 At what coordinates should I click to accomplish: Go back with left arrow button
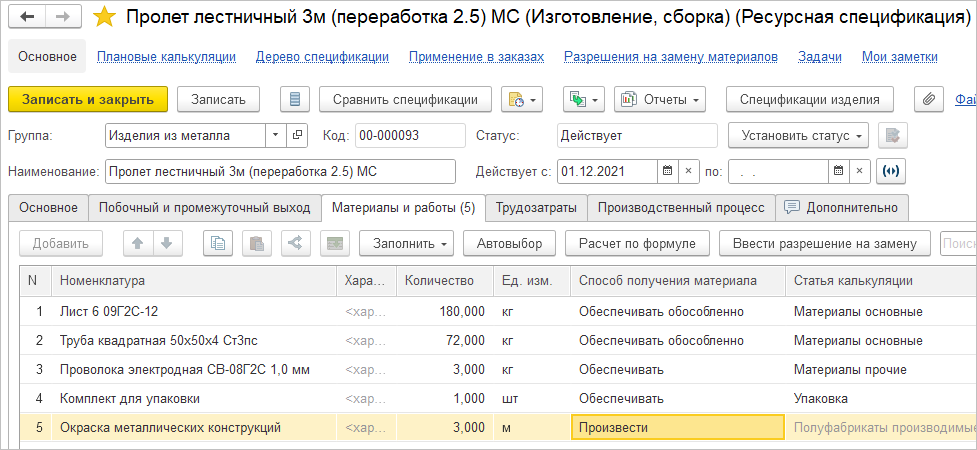click(x=28, y=17)
